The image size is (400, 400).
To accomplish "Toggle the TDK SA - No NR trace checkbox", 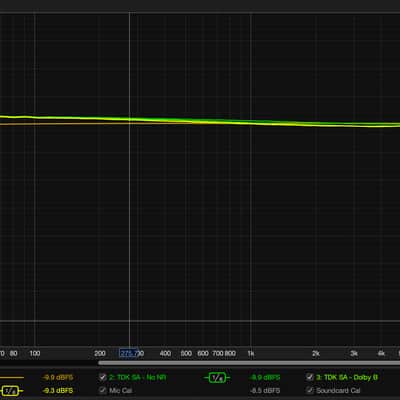I will tap(103, 377).
